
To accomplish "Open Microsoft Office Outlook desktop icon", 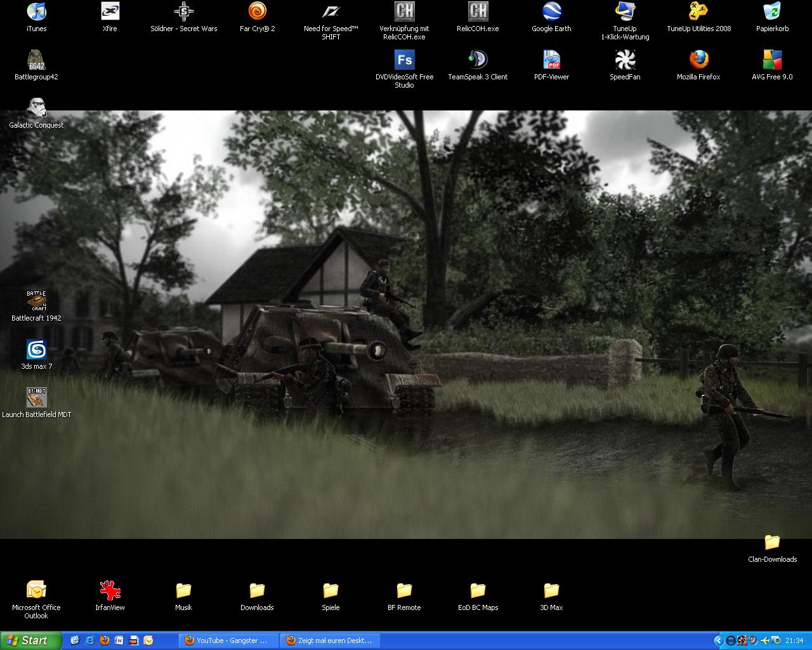I will click(36, 600).
